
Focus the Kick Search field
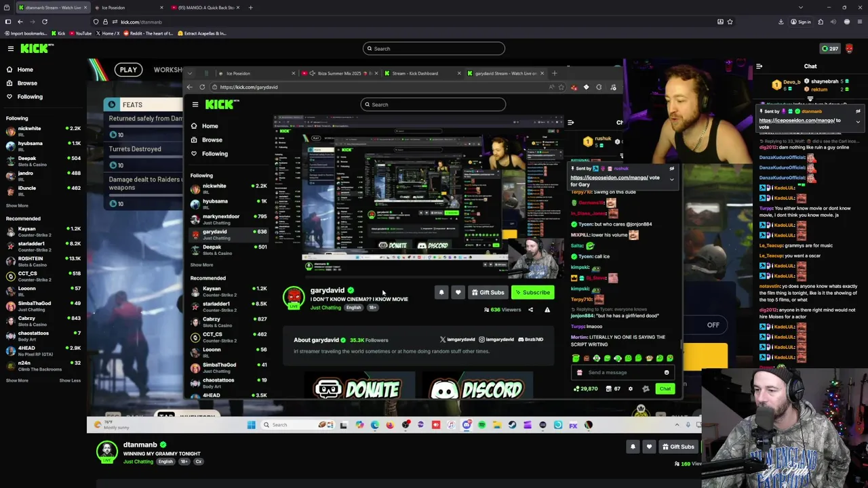[433, 49]
